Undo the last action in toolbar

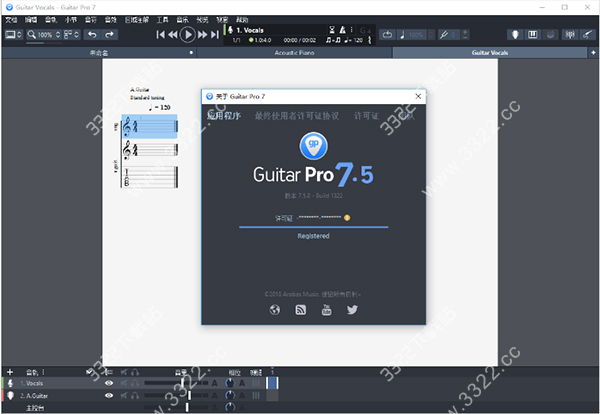coord(92,34)
